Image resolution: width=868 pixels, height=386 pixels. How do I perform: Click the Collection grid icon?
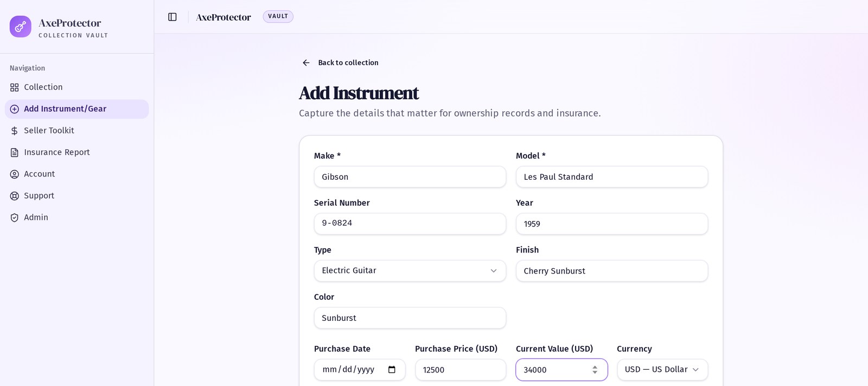click(15, 87)
